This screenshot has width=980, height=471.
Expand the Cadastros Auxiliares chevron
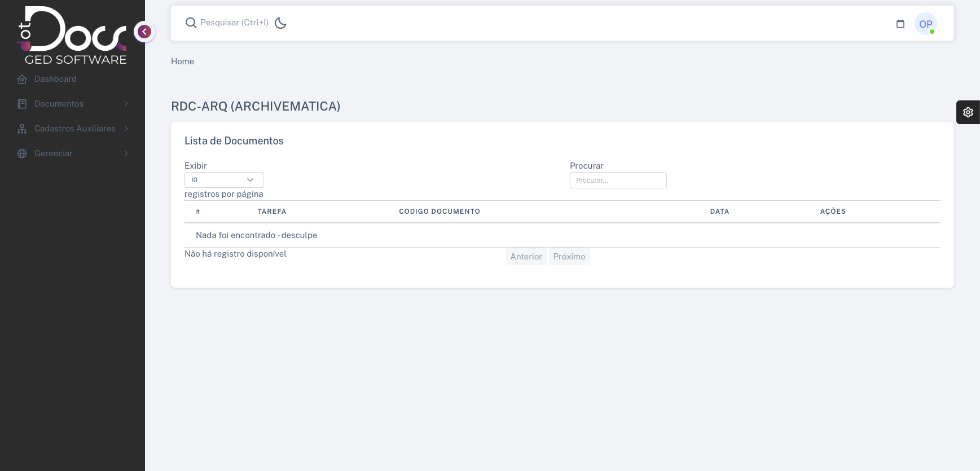126,129
